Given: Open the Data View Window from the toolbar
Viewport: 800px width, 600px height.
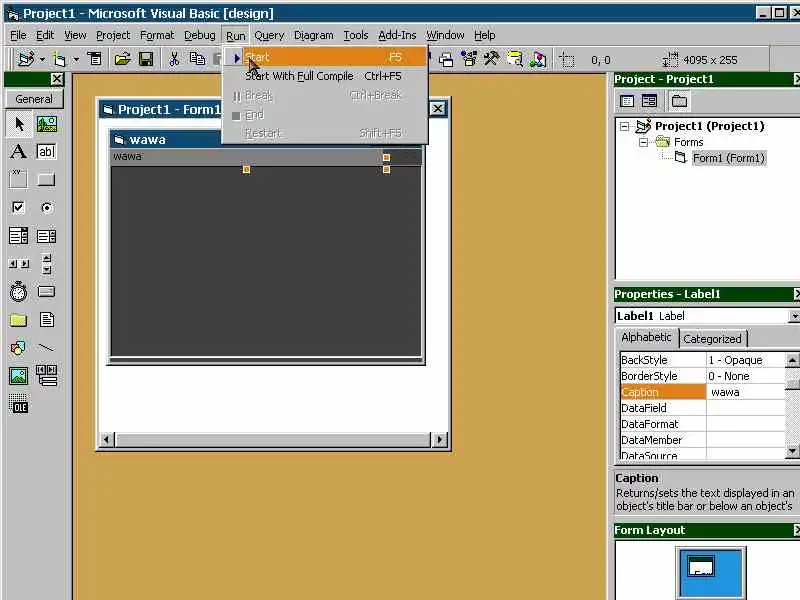Looking at the screenshot, I should 515,59.
